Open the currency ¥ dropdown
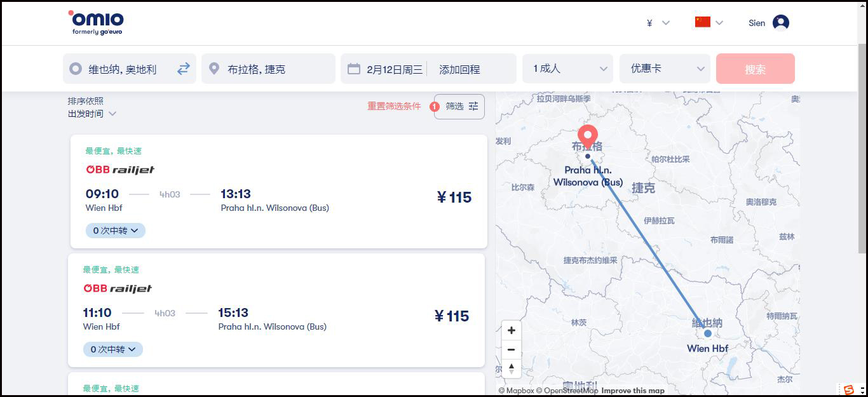Viewport: 868px width, 397px height. coord(658,23)
